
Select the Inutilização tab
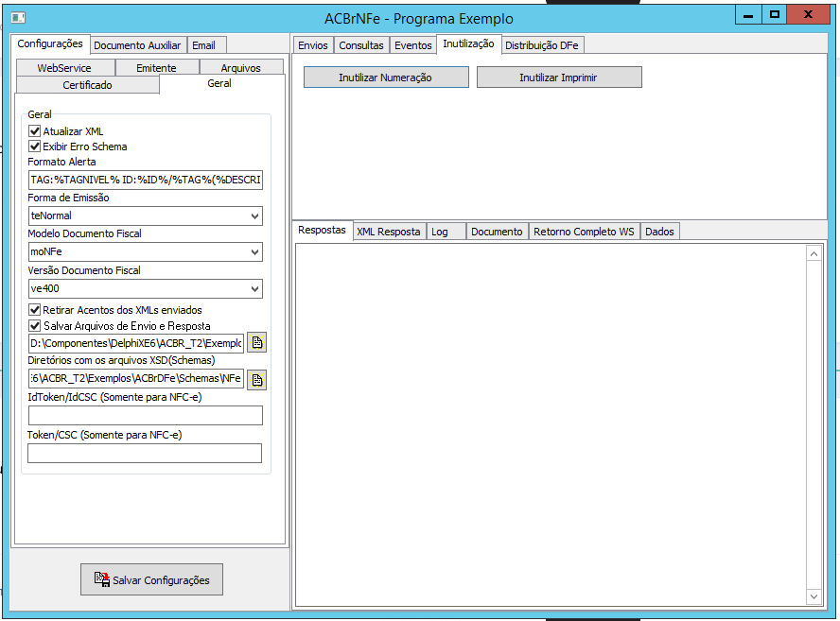[469, 43]
